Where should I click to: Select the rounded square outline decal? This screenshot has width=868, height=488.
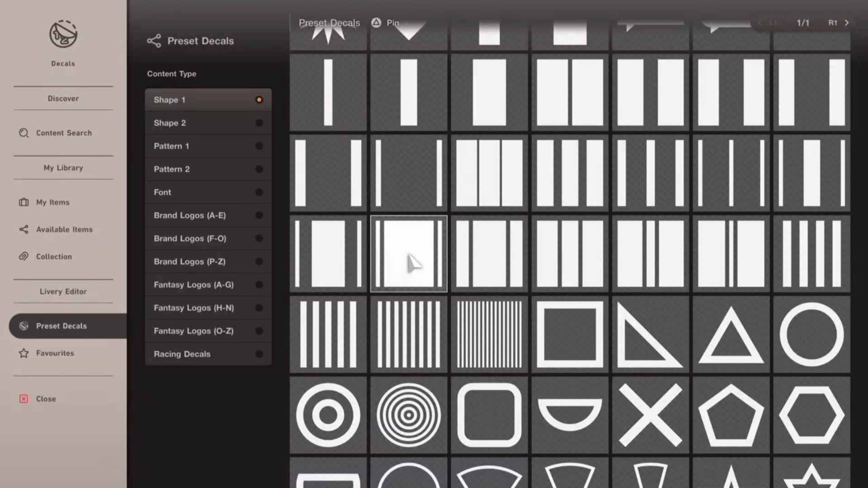(x=489, y=415)
